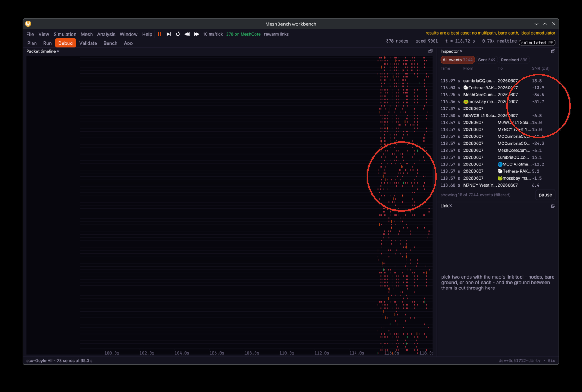Select the 117.50 s M0WCR L1 Sola... row

pyautogui.click(x=498, y=116)
